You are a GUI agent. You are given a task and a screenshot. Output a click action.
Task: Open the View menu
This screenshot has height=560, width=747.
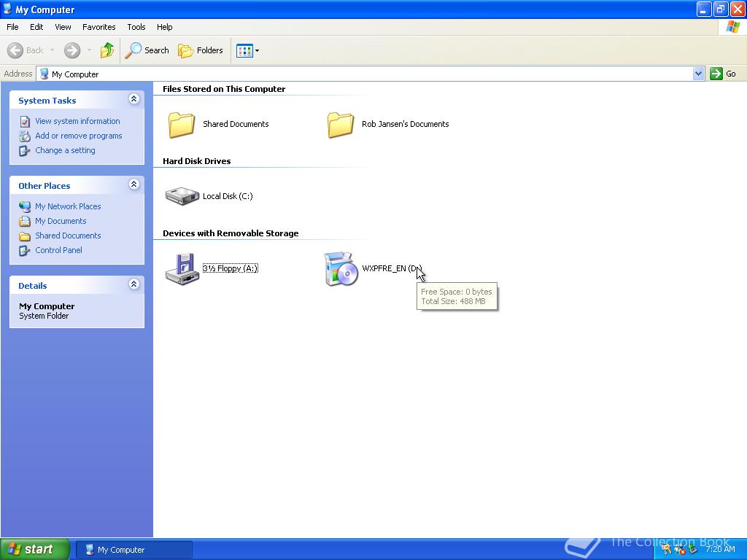click(x=63, y=27)
